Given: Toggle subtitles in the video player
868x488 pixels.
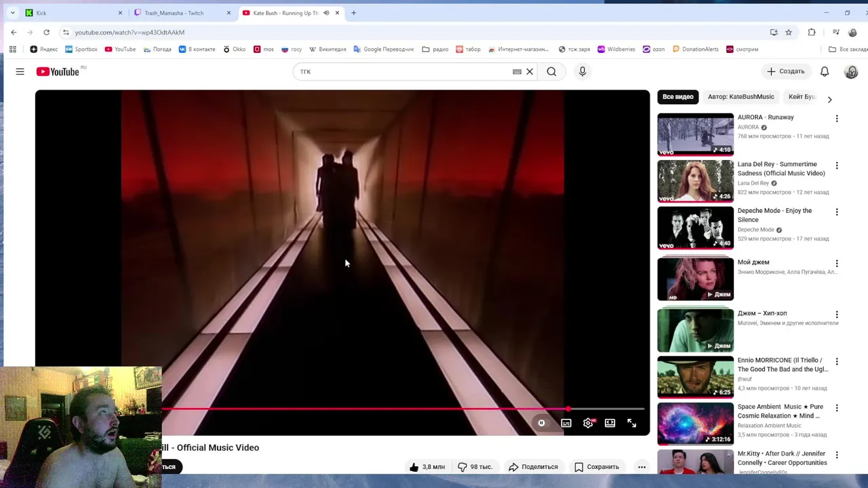Looking at the screenshot, I should point(566,423).
